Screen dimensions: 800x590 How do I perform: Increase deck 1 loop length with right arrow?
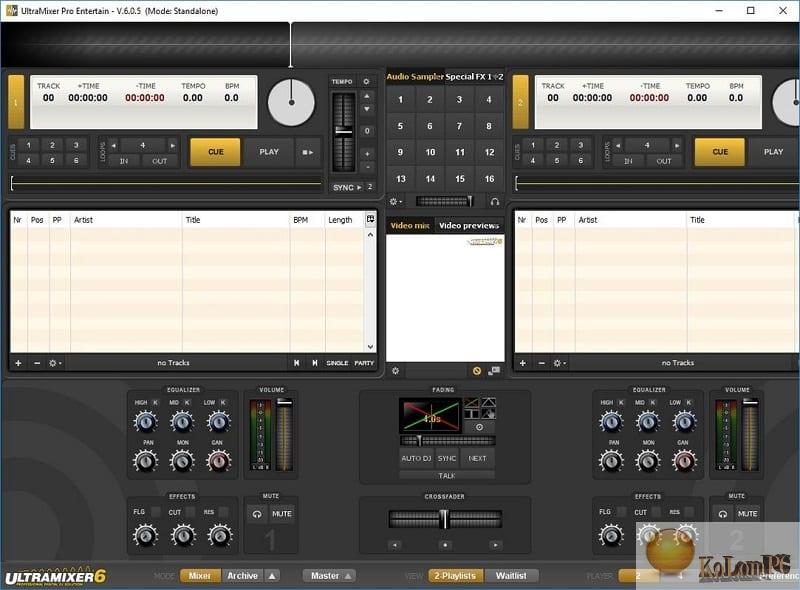[x=172, y=145]
